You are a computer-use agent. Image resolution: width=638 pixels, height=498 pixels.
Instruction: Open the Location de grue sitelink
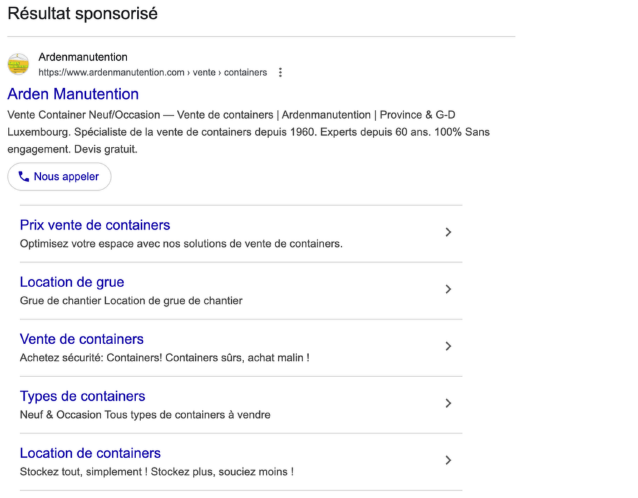pyautogui.click(x=72, y=282)
